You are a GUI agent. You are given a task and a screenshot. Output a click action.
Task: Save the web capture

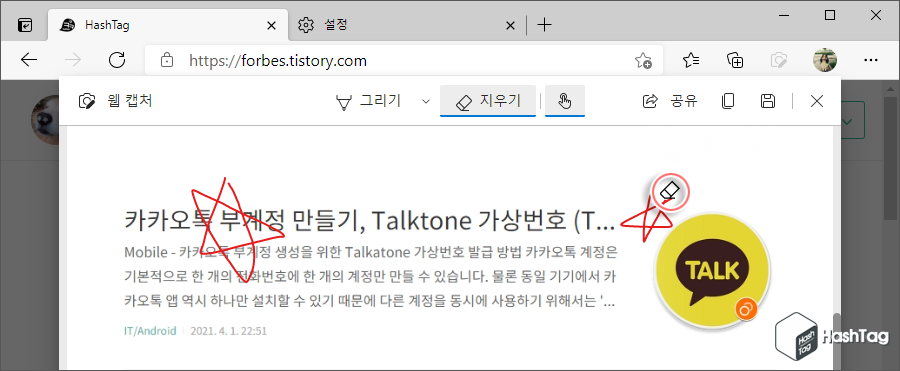click(x=767, y=102)
